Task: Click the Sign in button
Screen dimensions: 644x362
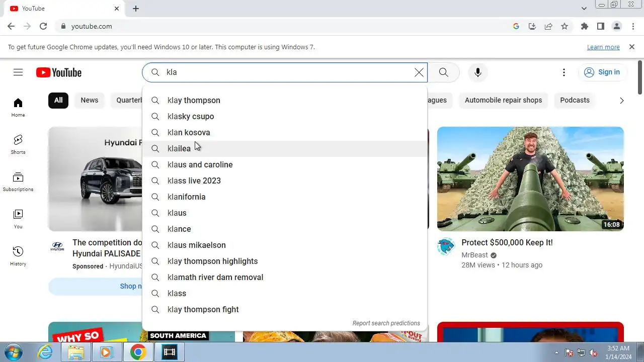Action: [x=602, y=72]
